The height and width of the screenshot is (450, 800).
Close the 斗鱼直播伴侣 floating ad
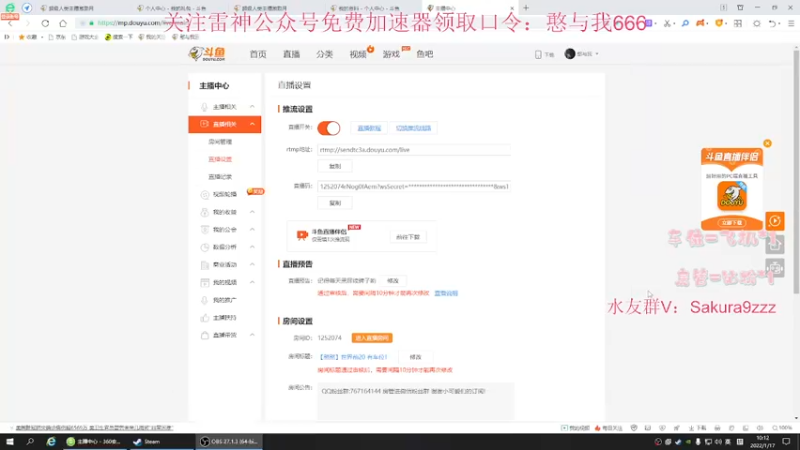tap(767, 143)
